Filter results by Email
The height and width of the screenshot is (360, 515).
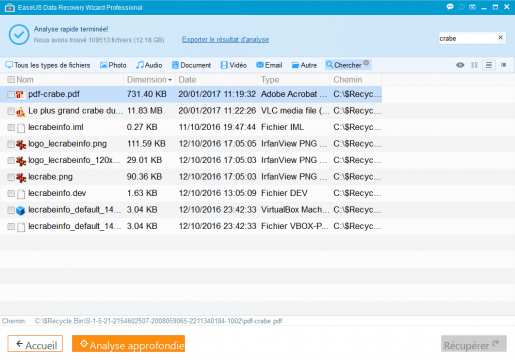click(x=269, y=65)
